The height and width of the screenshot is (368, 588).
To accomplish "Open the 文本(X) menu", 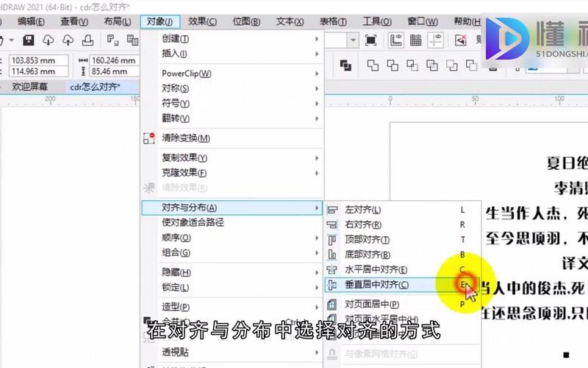I will pyautogui.click(x=290, y=21).
